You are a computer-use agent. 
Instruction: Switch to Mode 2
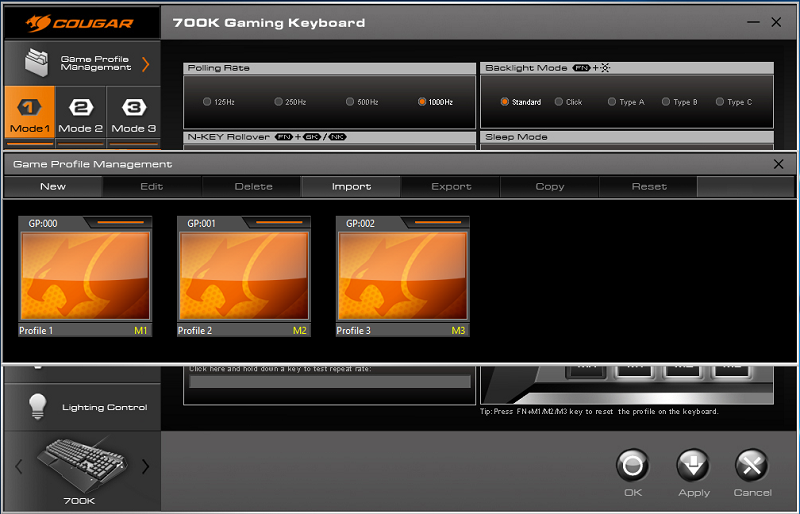coord(81,111)
